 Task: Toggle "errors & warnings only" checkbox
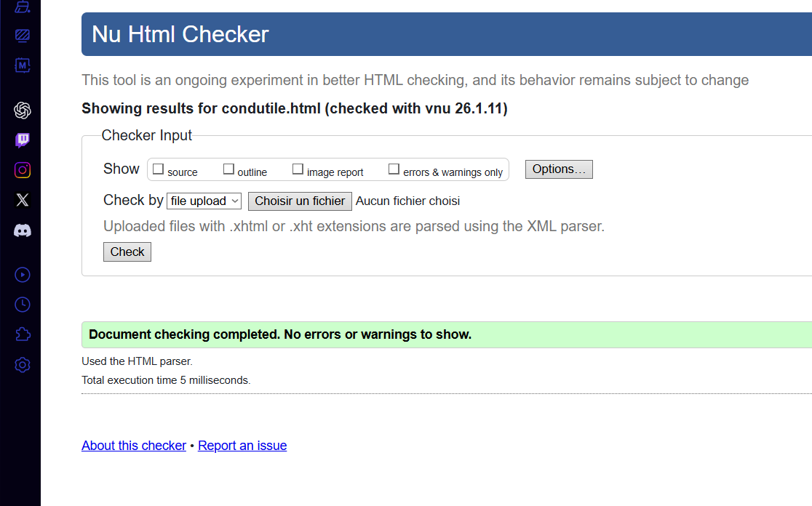[394, 169]
